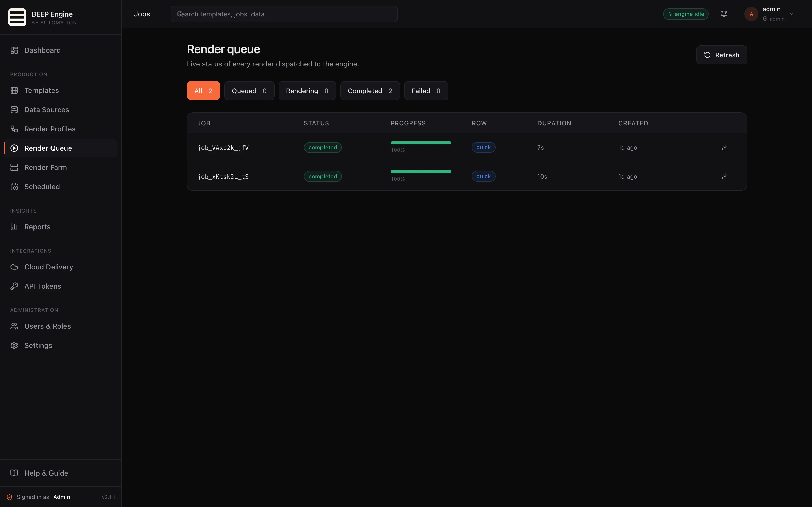Click job name job_VAxp2k_jfV
The height and width of the screenshot is (507, 812).
223,148
